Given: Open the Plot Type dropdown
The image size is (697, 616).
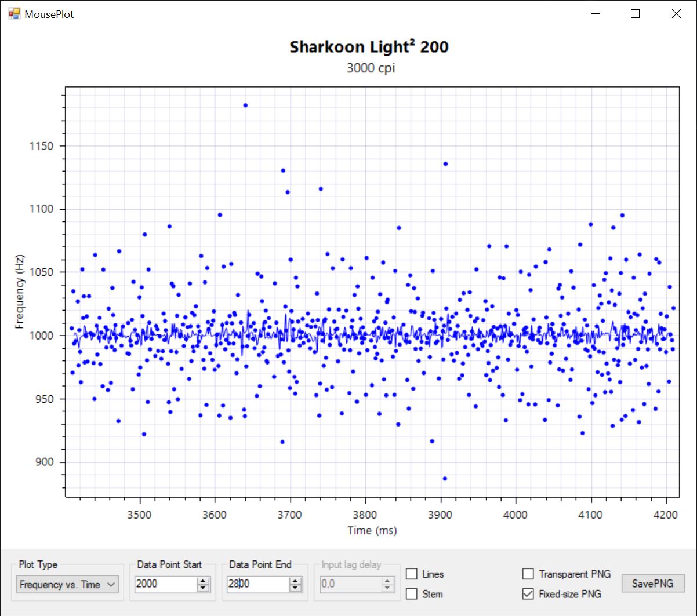Looking at the screenshot, I should (67, 584).
